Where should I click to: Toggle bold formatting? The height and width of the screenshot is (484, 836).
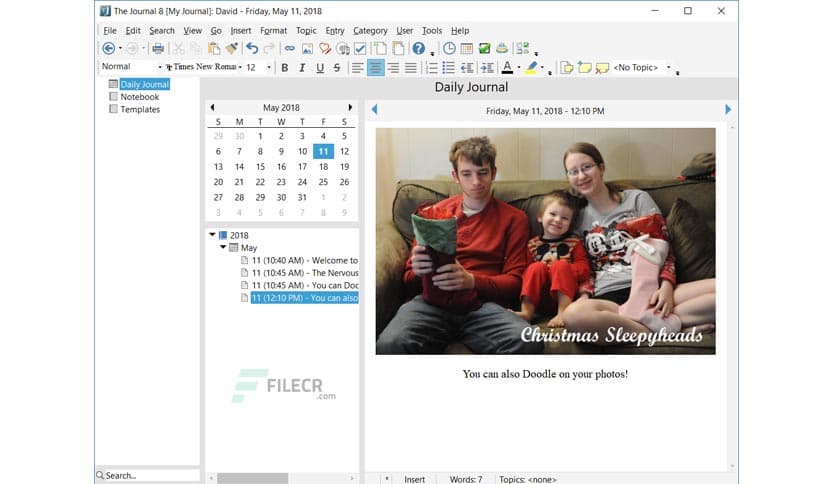(285, 68)
